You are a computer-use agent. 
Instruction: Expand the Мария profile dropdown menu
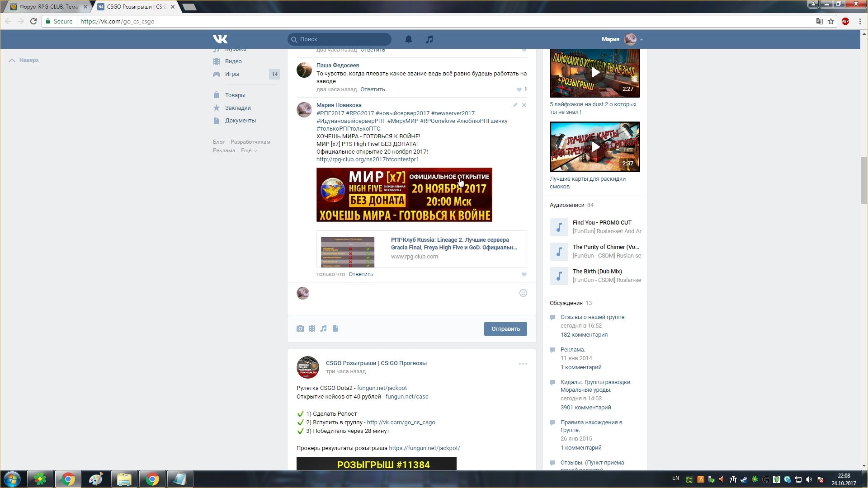click(x=641, y=39)
